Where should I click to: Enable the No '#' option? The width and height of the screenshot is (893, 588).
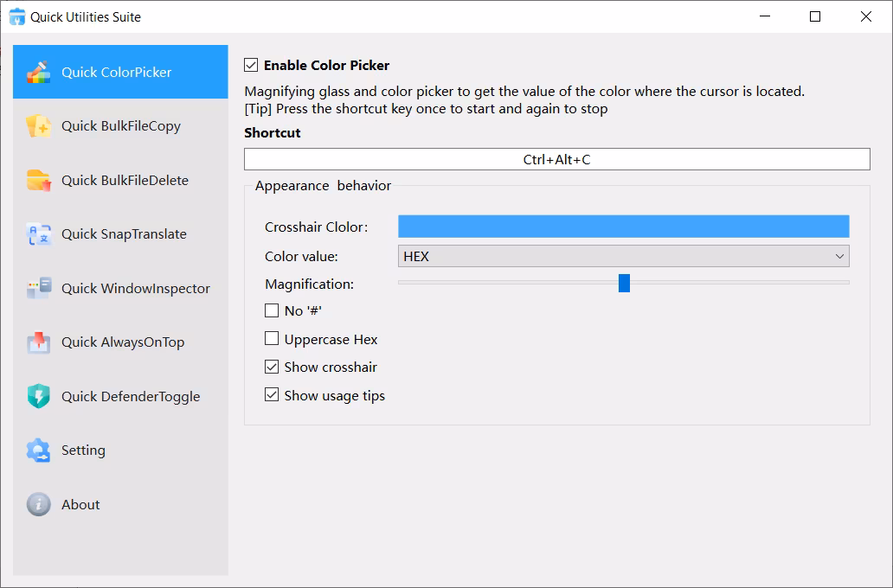pyautogui.click(x=273, y=310)
